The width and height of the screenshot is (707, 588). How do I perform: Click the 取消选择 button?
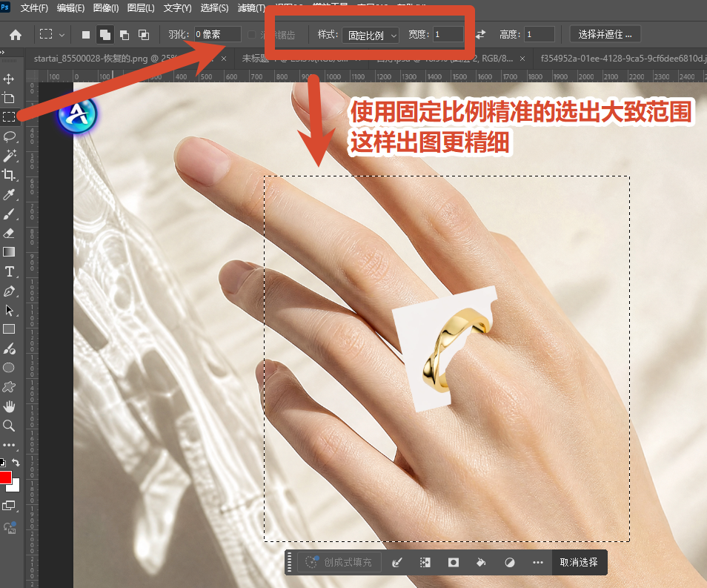[x=579, y=562]
